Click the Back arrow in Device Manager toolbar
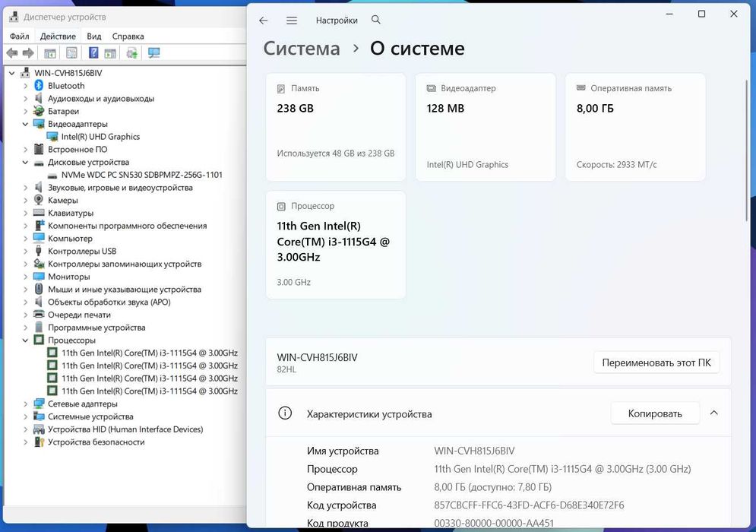 12,53
